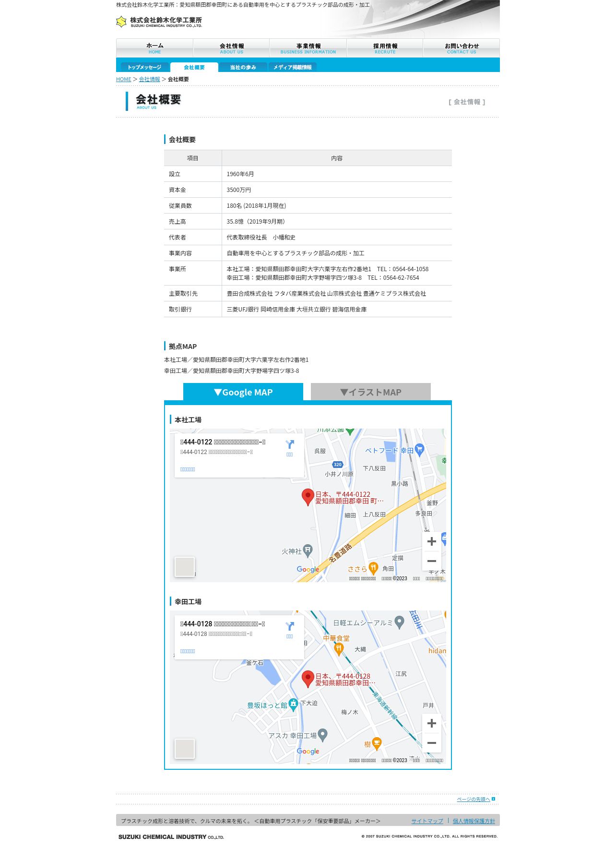Switch to the ▼イラストMAP tab
Image resolution: width=616 pixels, height=849 pixels.
coord(371,392)
